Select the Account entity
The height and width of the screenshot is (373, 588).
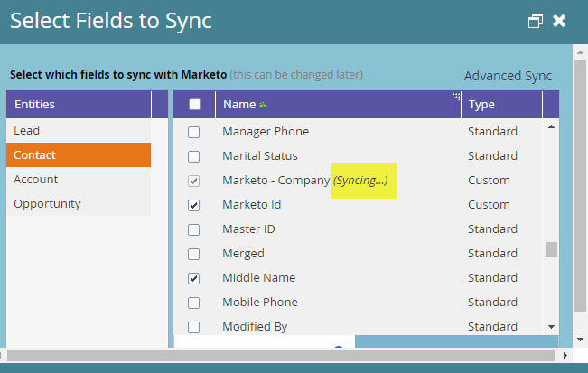point(79,179)
